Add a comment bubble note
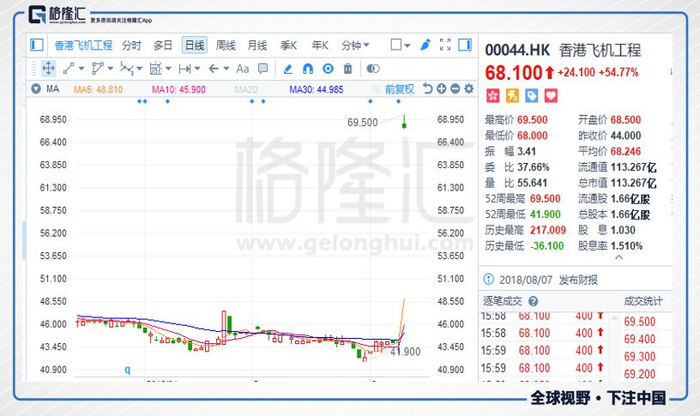This screenshot has height=416, width=700. tap(263, 68)
